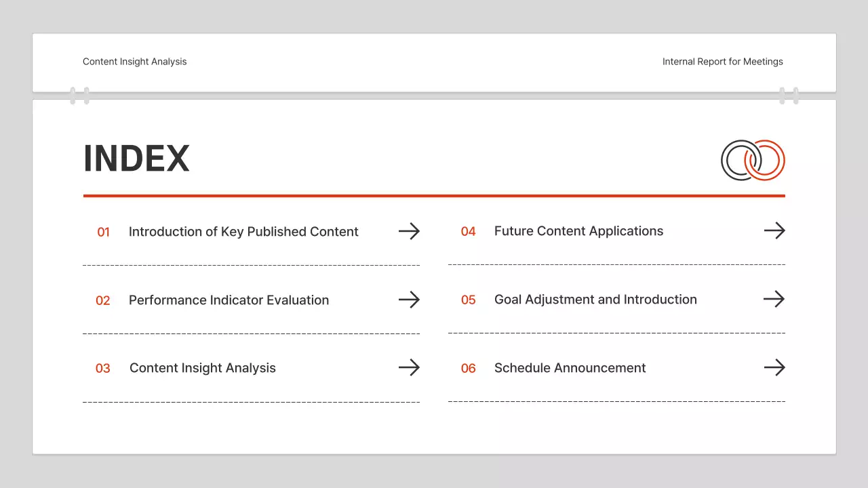The width and height of the screenshot is (868, 488).
Task: Click the red divider line under INDEX
Action: [434, 196]
